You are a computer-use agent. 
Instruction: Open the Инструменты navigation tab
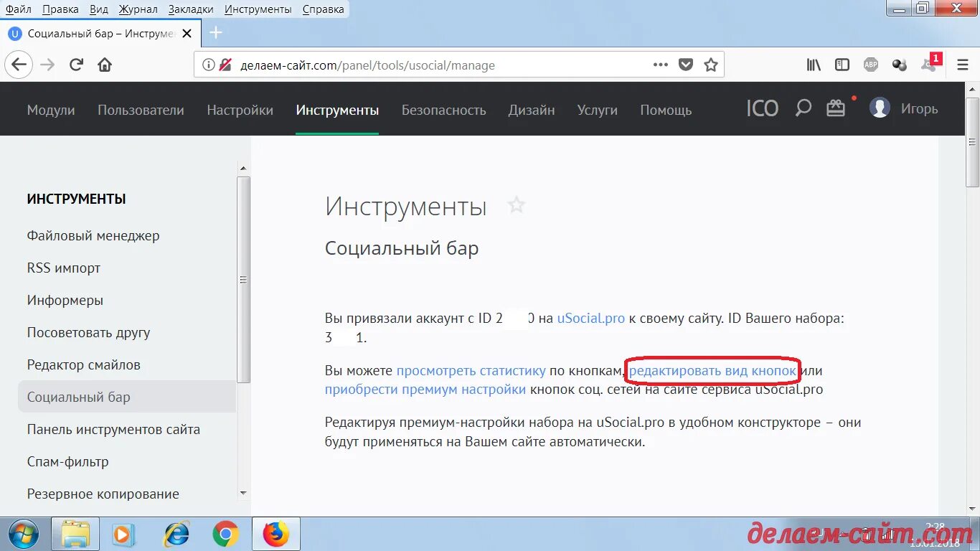click(337, 110)
